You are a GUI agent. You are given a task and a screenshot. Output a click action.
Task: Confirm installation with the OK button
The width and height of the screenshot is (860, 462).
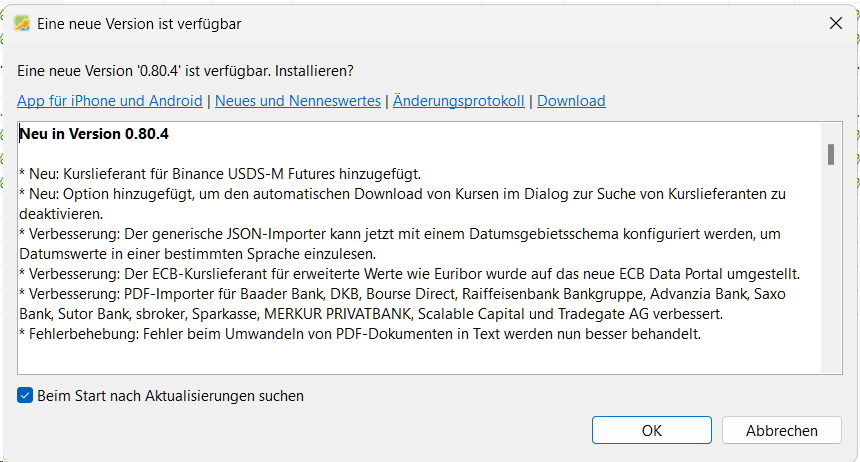pyautogui.click(x=652, y=431)
